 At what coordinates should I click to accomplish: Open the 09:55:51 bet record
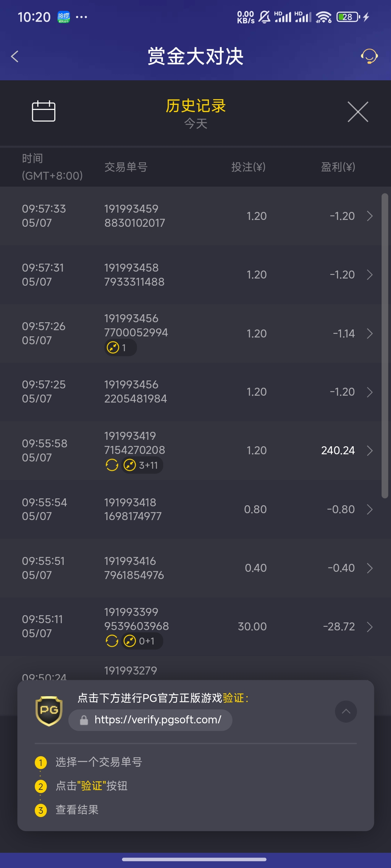click(195, 568)
